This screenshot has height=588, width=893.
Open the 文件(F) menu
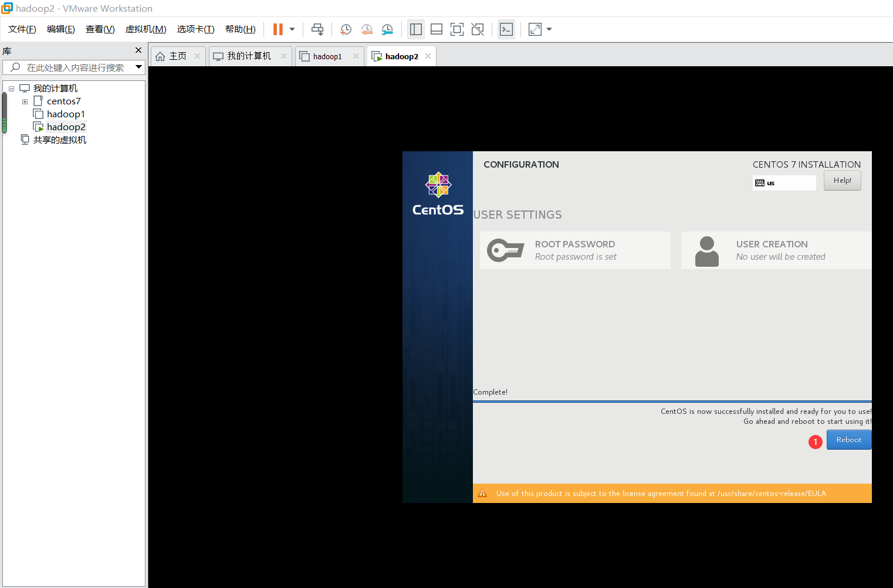pyautogui.click(x=22, y=29)
